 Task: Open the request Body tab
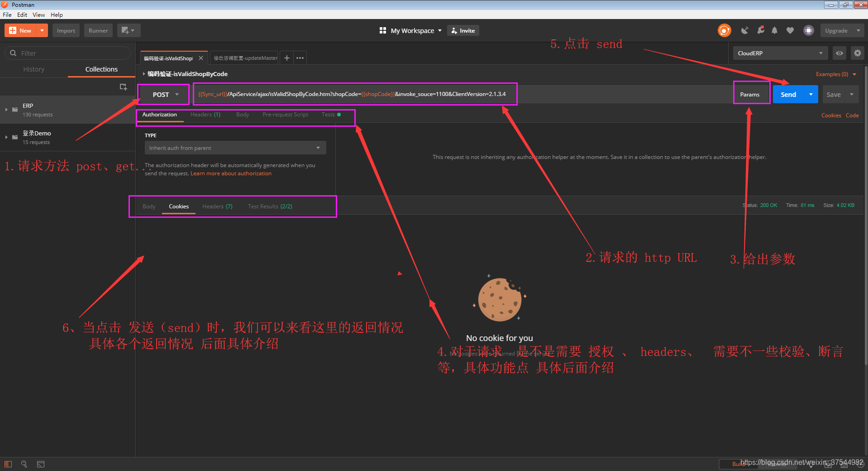pos(243,115)
